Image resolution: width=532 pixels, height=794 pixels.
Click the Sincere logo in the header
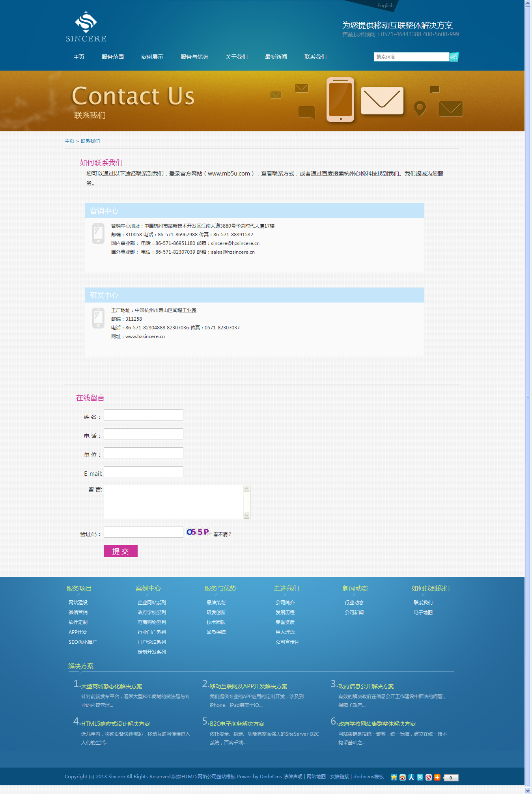86,27
